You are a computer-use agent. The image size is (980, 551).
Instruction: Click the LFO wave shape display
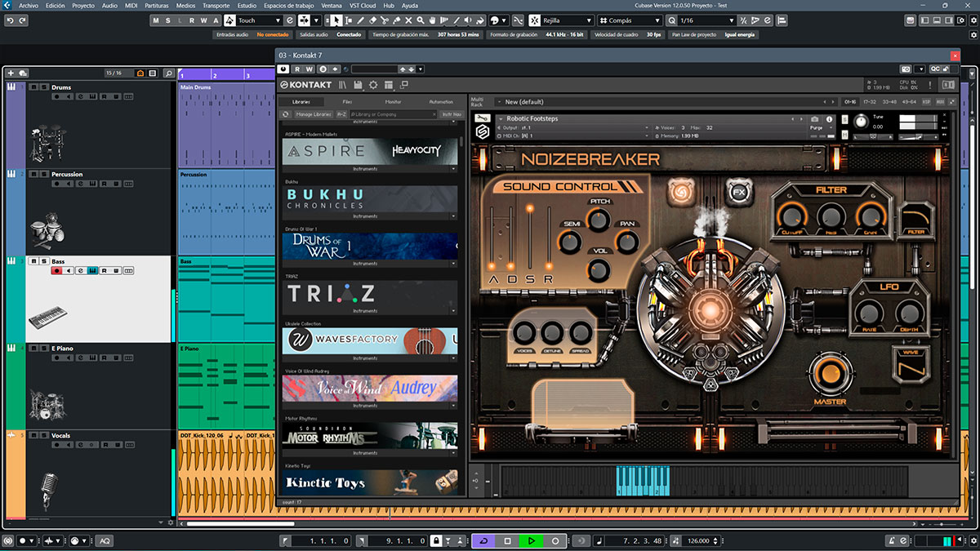(x=911, y=364)
